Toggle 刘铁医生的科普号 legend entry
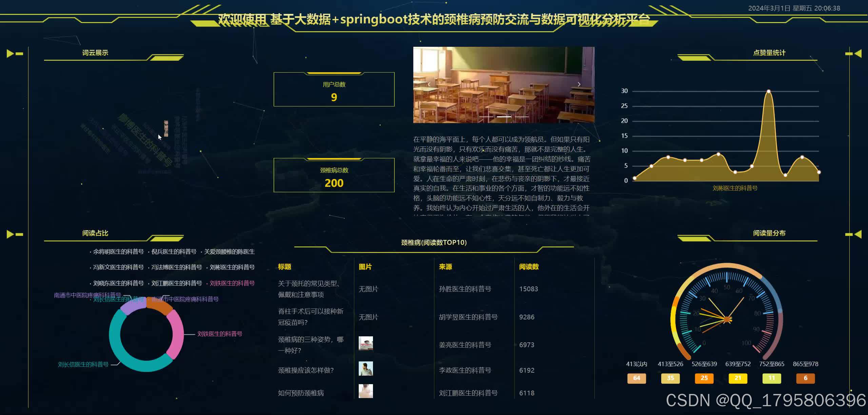Image resolution: width=868 pixels, height=415 pixels. 232,283
